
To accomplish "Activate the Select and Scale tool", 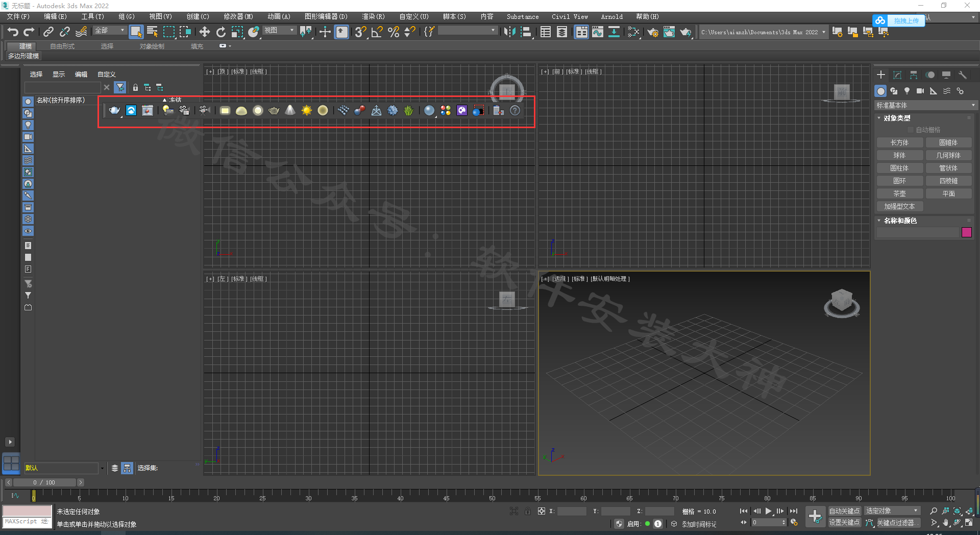I will click(x=237, y=32).
